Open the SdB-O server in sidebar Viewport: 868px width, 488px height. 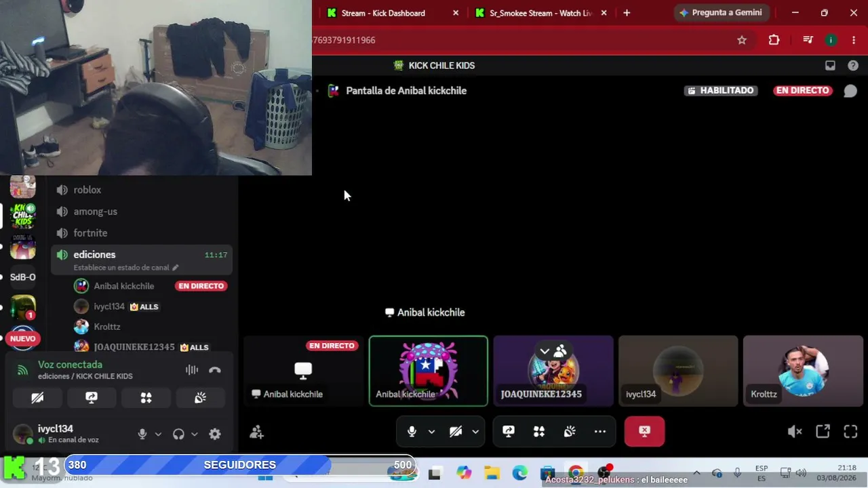click(x=22, y=277)
